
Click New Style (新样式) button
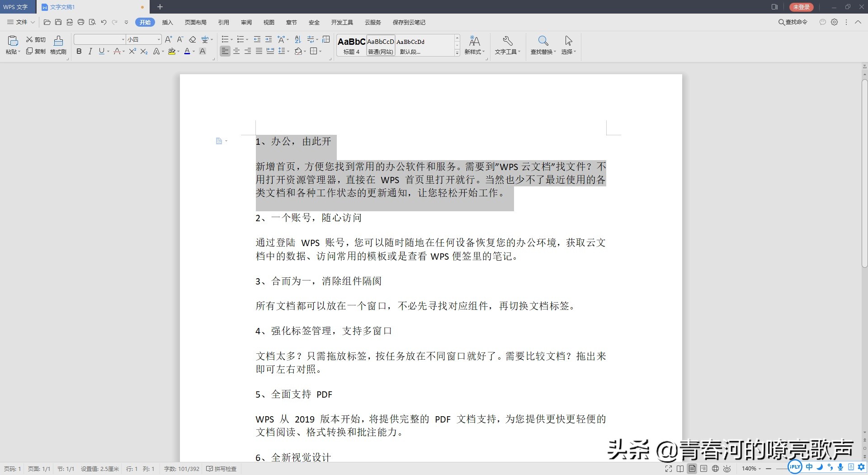(x=475, y=45)
